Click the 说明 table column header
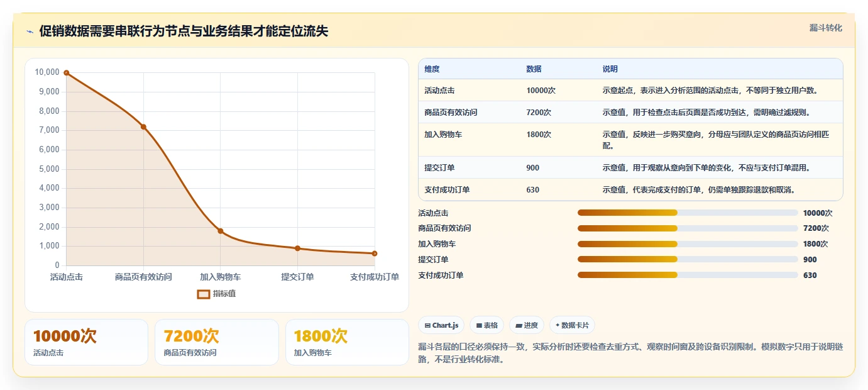 point(610,69)
